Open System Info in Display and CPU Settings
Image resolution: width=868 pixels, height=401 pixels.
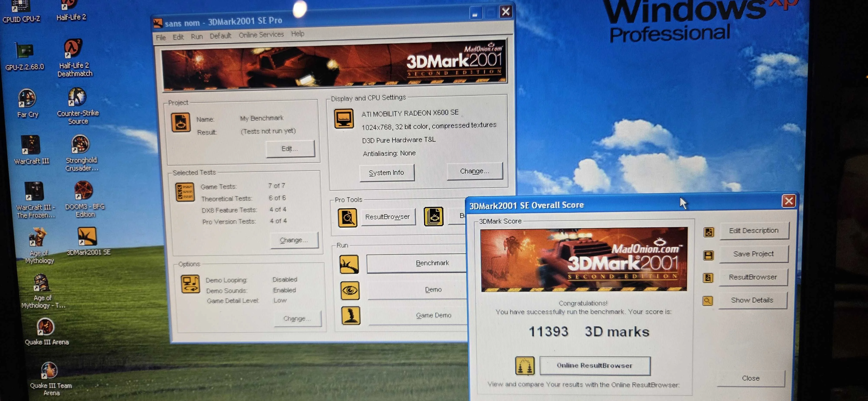tap(386, 173)
